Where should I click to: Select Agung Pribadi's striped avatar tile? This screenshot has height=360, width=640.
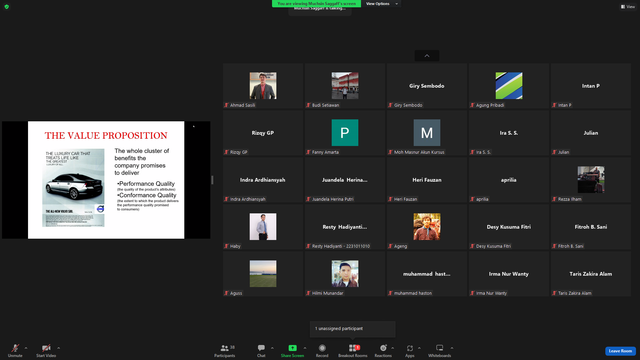tap(509, 86)
